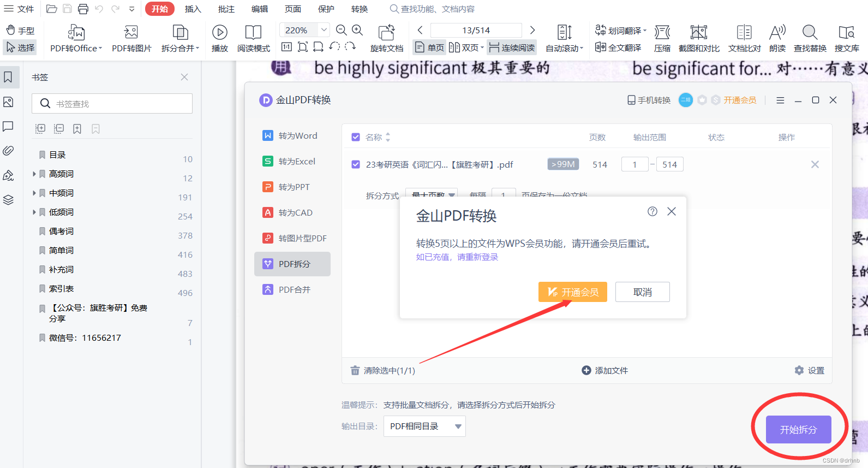Expand the 低频词 bookmark
The image size is (868, 468).
(34, 212)
